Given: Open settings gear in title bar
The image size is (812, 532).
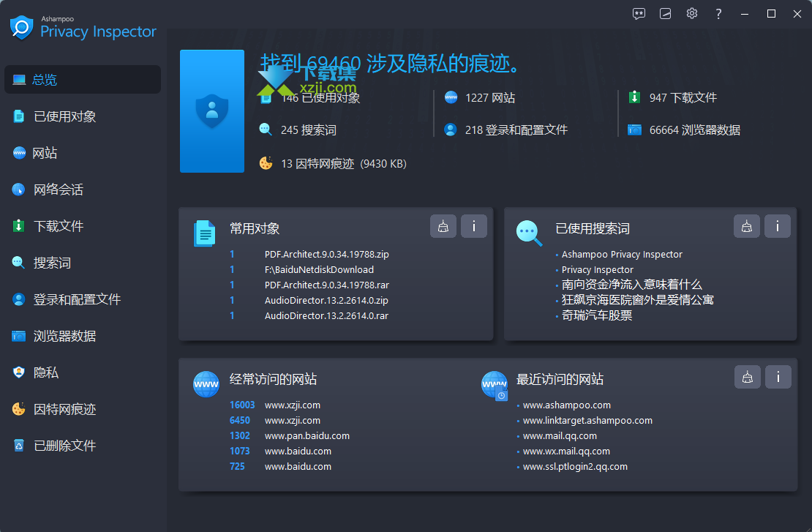Looking at the screenshot, I should tap(692, 13).
